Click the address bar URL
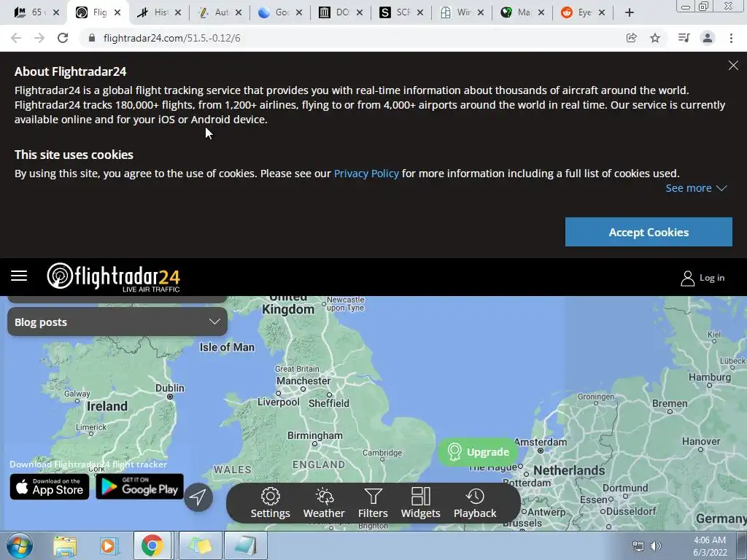 pos(171,38)
